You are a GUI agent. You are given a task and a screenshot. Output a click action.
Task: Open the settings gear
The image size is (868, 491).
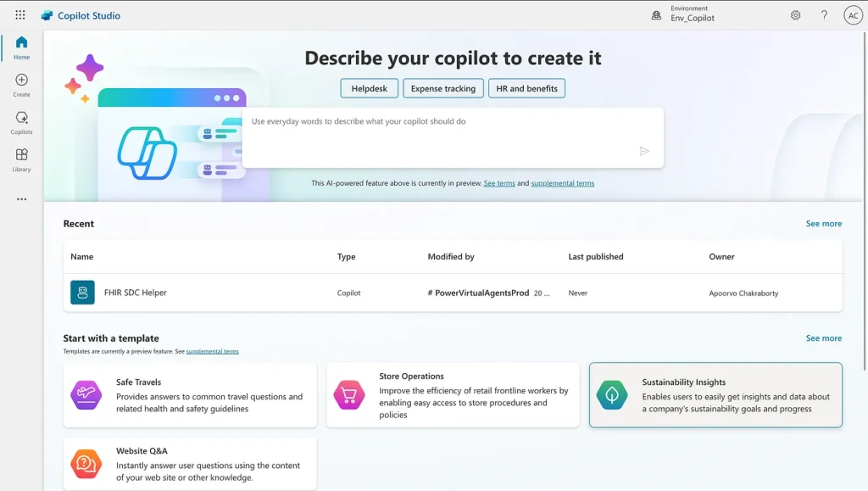[795, 14]
